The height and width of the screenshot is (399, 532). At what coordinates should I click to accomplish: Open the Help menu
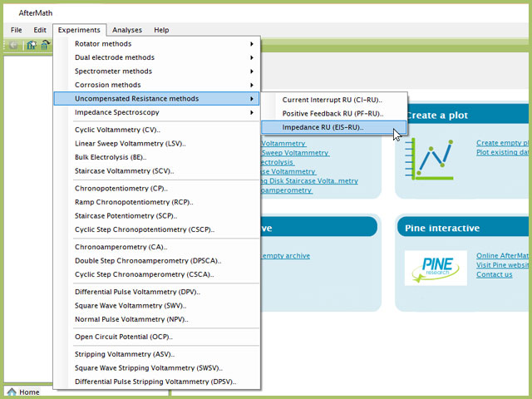[x=161, y=30]
